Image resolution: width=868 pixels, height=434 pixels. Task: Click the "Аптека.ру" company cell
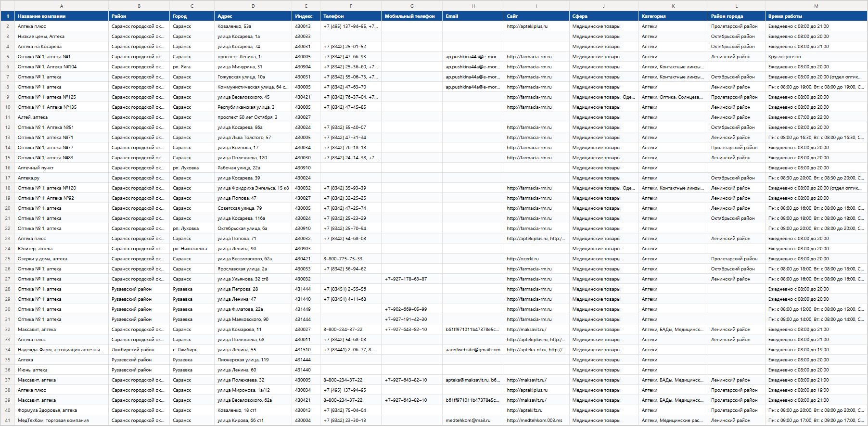(x=62, y=178)
